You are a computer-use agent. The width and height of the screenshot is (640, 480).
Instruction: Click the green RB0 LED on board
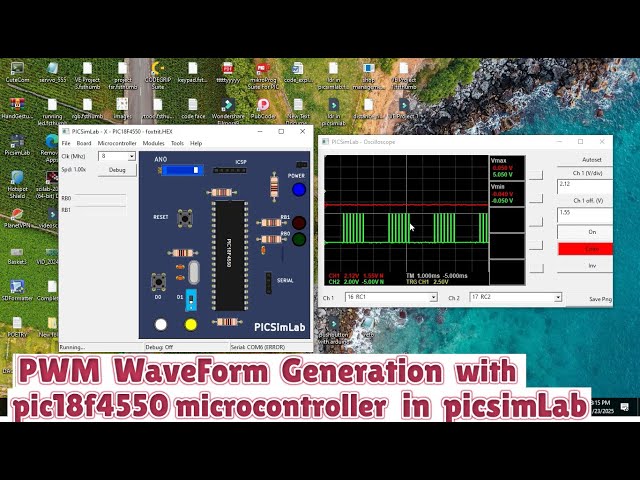[x=299, y=239]
